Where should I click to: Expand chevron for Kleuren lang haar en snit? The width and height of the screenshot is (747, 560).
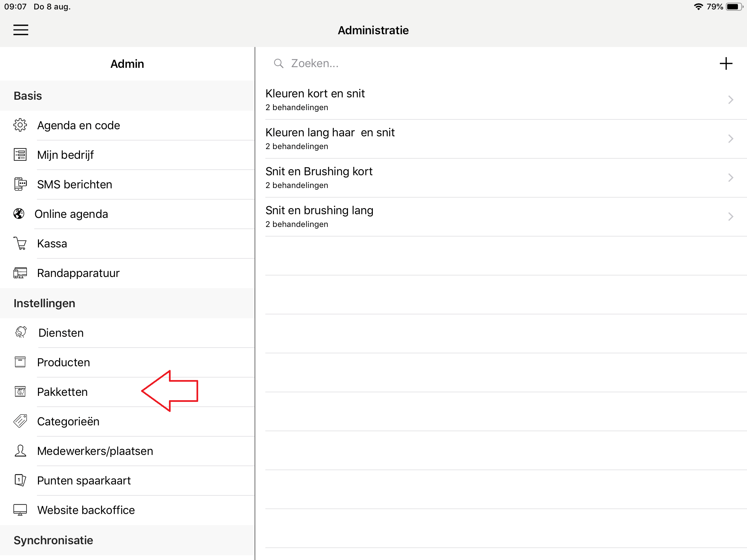pos(731,139)
